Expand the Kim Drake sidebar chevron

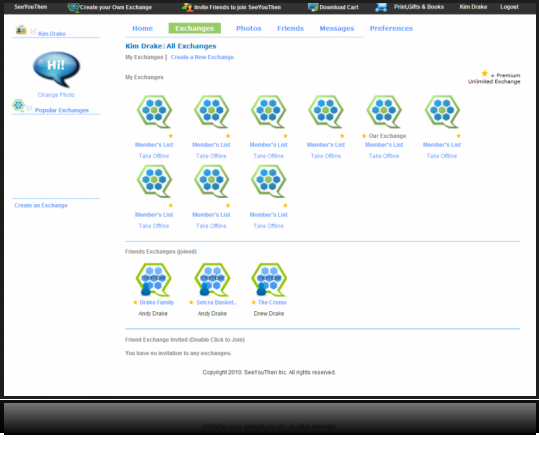point(33,32)
